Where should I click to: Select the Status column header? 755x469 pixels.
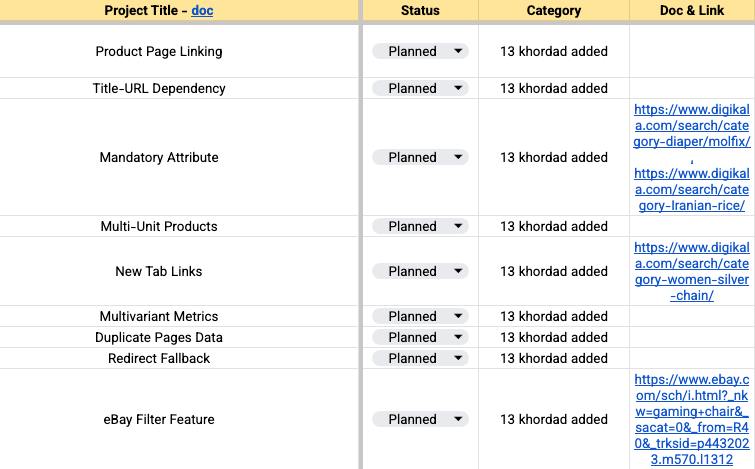pos(419,11)
